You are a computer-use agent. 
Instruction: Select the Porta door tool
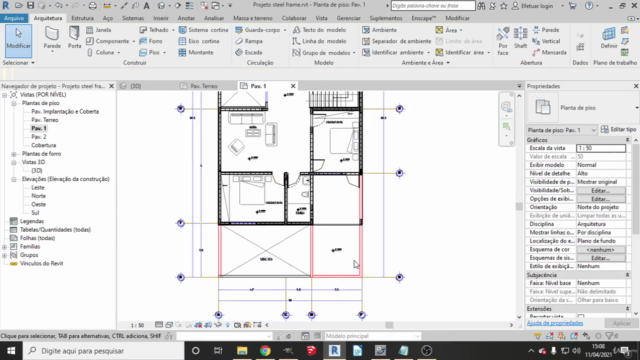pyautogui.click(x=74, y=38)
